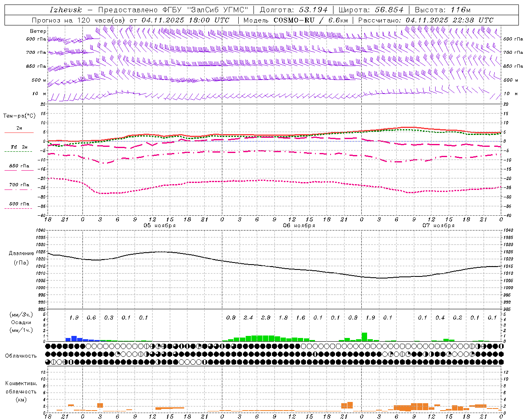This screenshot has width=525, height=420.
Task: Click the '(мм/3ч.)' precipitation unit label
Action: (x=21, y=315)
